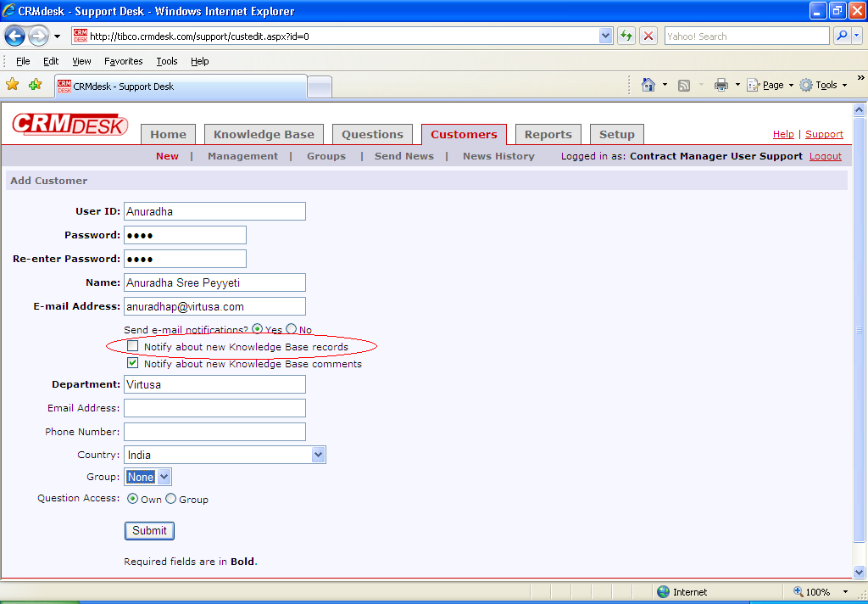Click the CRMdesk logo
Image resolution: width=868 pixels, height=604 pixels.
pos(70,126)
